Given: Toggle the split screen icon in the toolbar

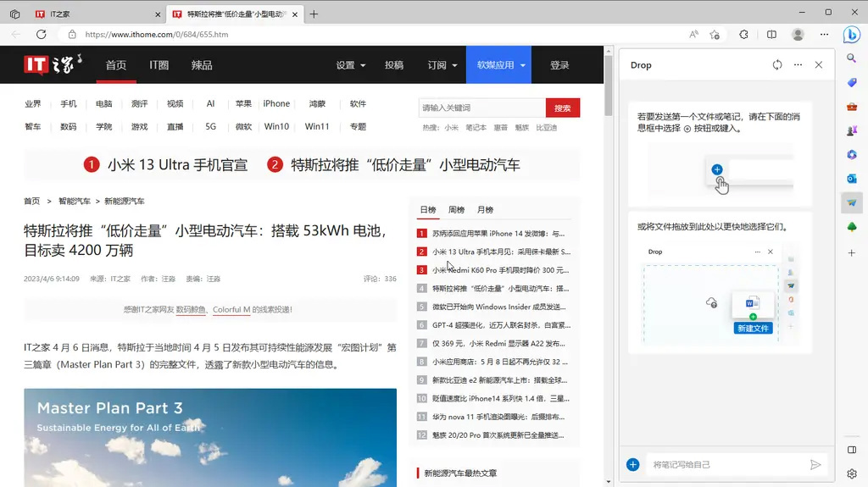Looking at the screenshot, I should coord(771,35).
